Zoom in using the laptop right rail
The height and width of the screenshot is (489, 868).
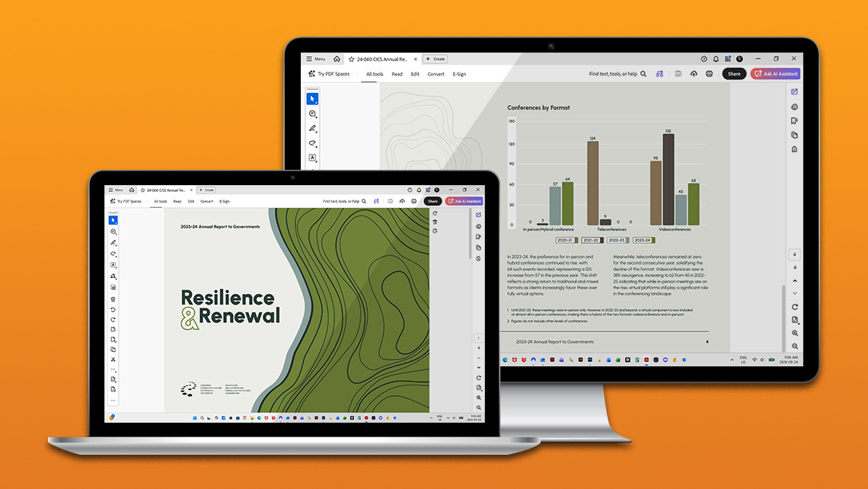479,398
